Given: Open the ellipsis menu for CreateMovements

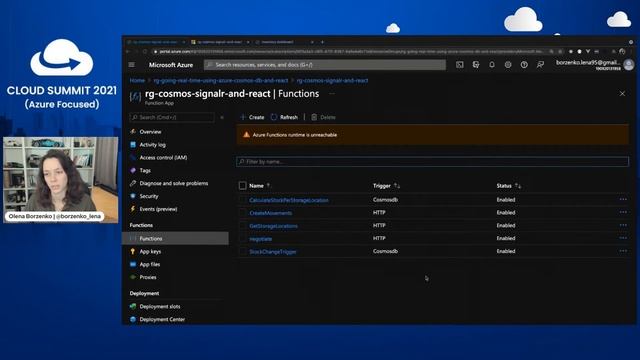Looking at the screenshot, I should click(623, 212).
